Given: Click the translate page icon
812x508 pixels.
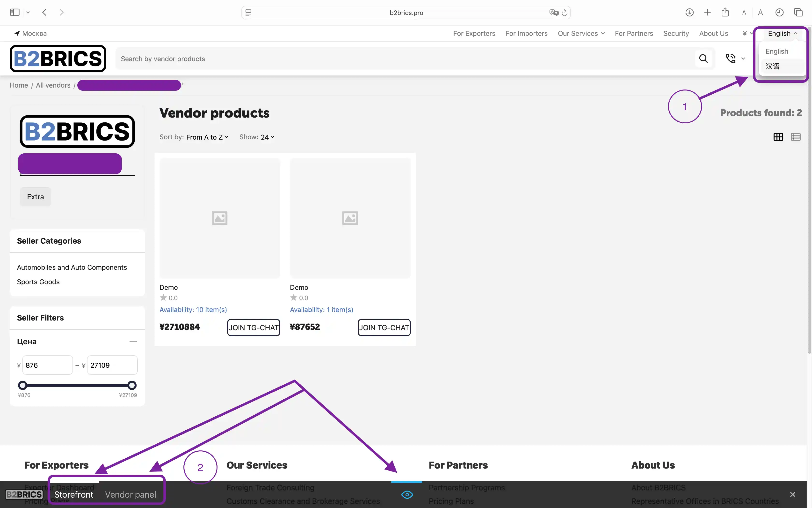Looking at the screenshot, I should coord(554,13).
